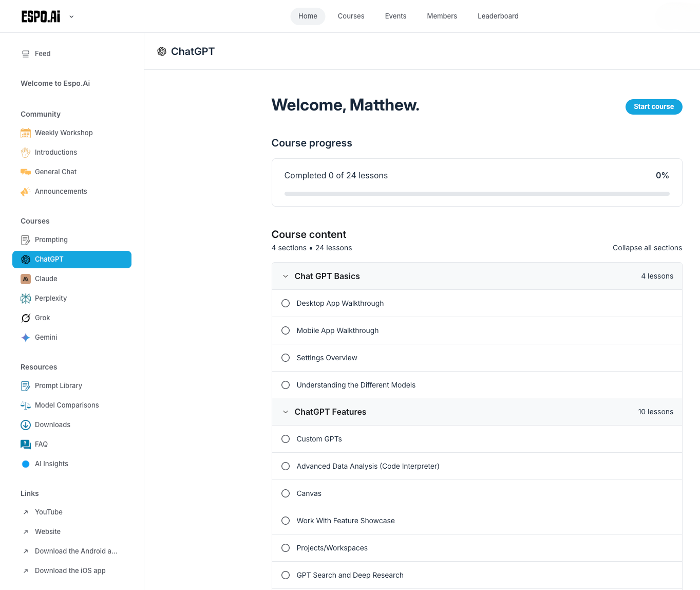Click the iOS app external link arrow
The height and width of the screenshot is (590, 700).
(26, 571)
